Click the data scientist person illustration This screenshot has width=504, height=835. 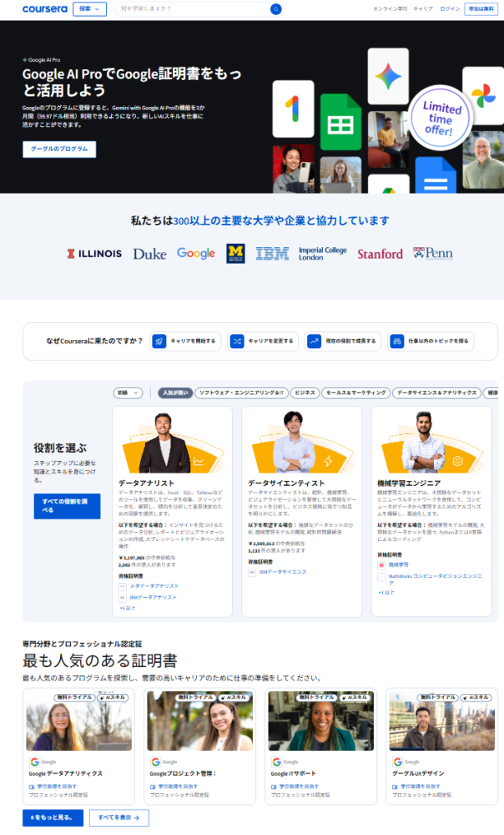pos(294,443)
